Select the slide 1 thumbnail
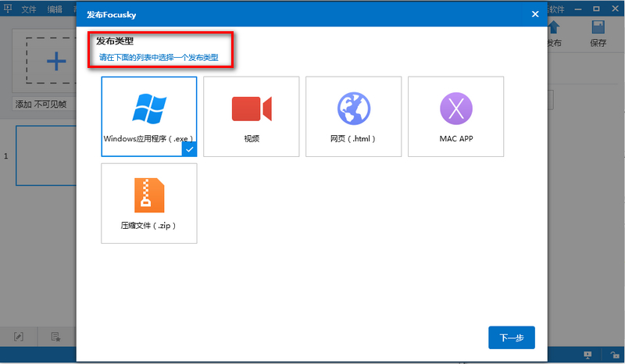 pos(45,155)
